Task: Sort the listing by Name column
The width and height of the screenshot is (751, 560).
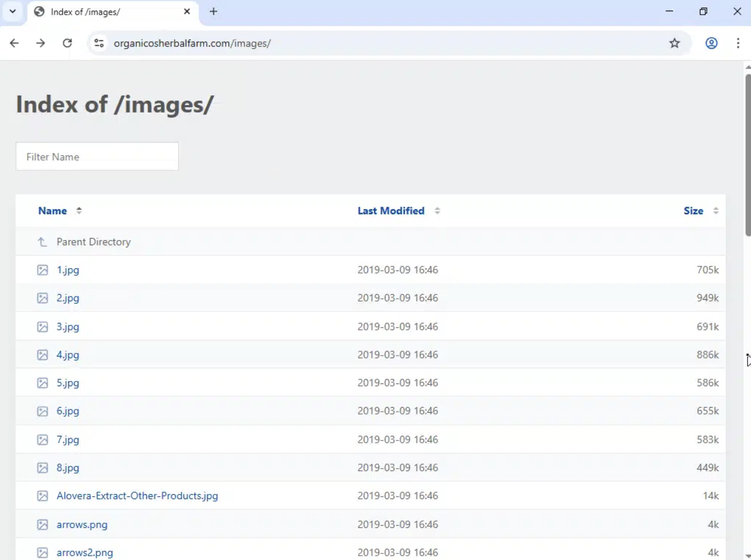Action: [52, 211]
